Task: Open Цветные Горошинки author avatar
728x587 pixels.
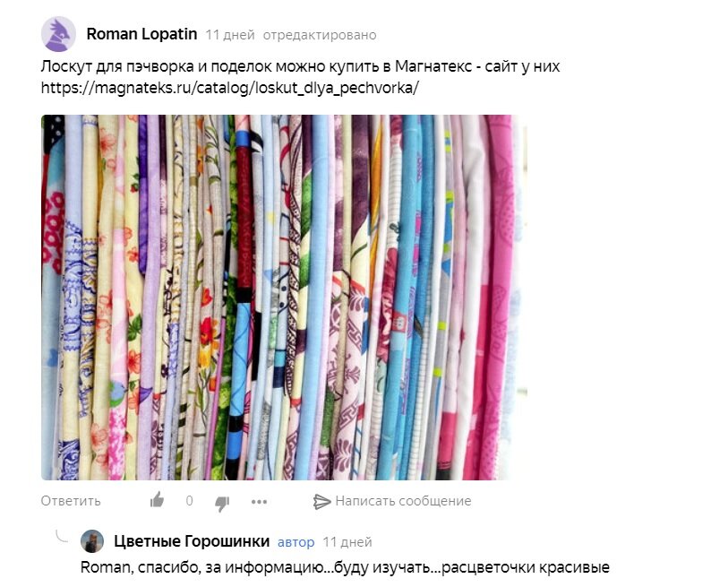Action: pos(92,541)
